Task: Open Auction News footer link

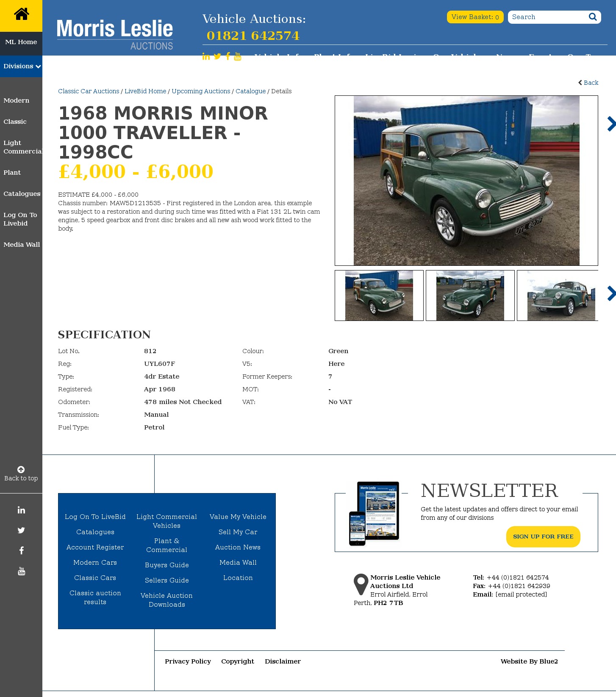Action: coord(238,547)
